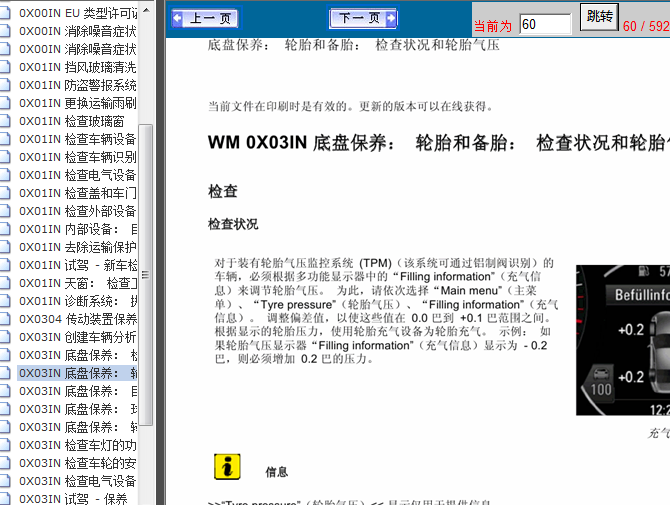This screenshot has width=670, height=505.
Task: Click document icon beside 0X03IN 检查车灯的功
Action: pos(5,445)
